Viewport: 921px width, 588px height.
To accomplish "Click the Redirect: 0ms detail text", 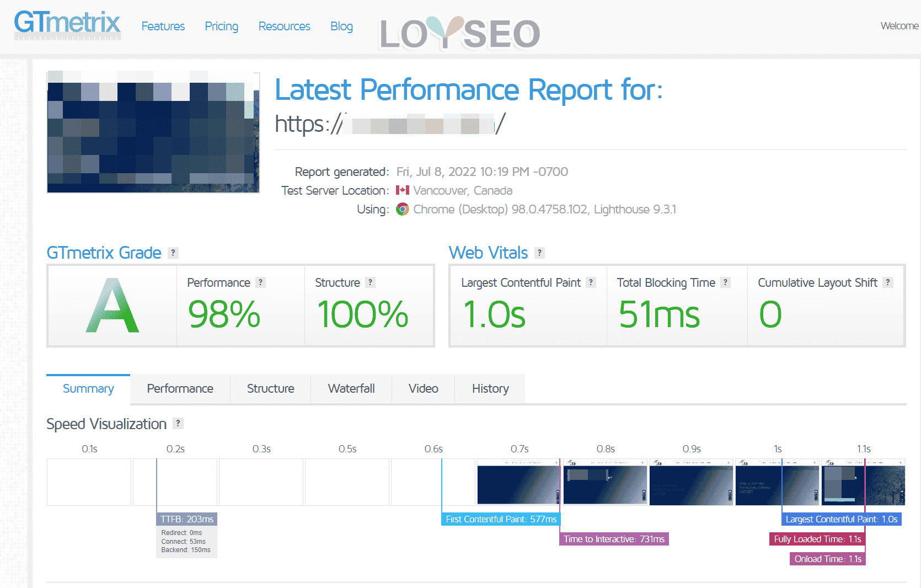I will pos(181,533).
